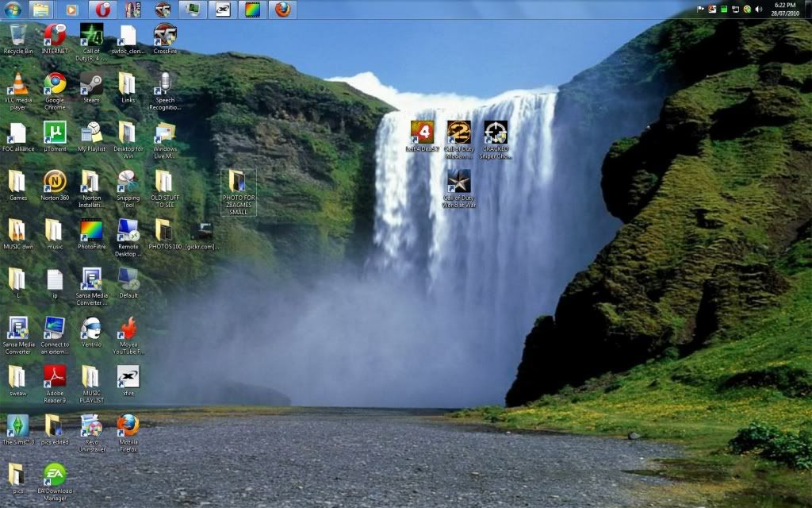The width and height of the screenshot is (812, 508).
Task: Select the Call of Duty World at War icon
Action: [x=458, y=182]
